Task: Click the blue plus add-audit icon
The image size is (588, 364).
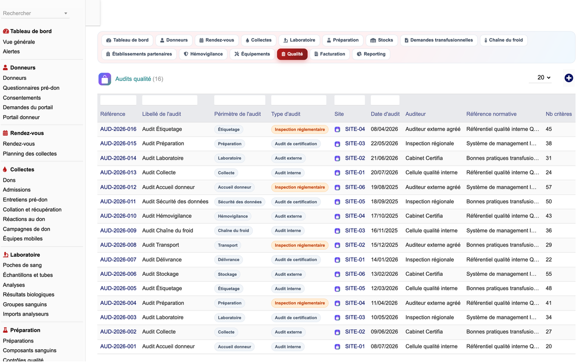Action: tap(568, 78)
